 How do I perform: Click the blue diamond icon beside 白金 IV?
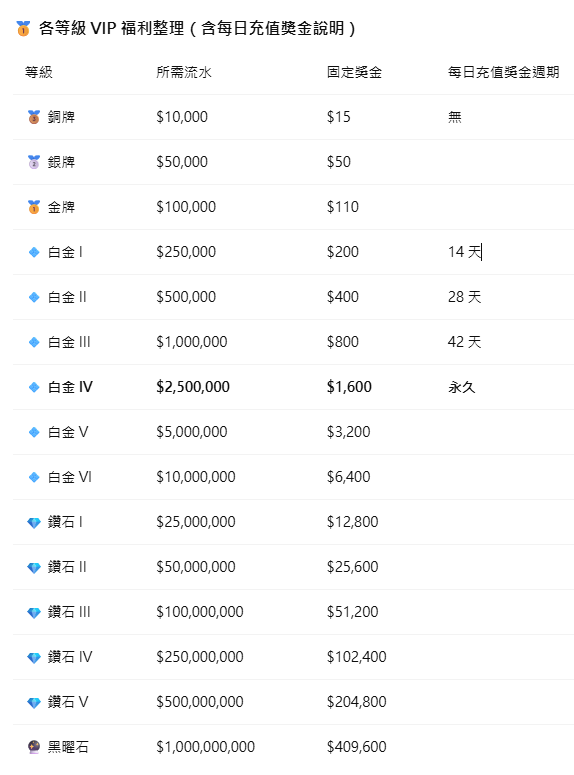(x=34, y=387)
